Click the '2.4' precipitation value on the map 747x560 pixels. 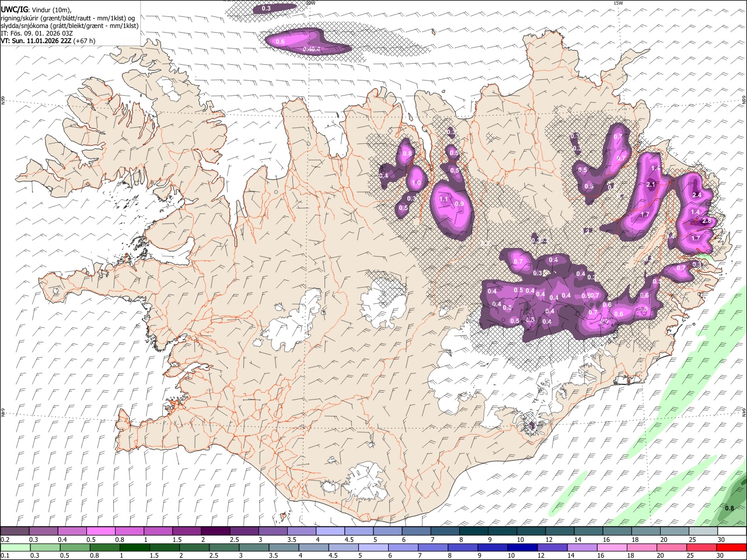click(x=696, y=195)
